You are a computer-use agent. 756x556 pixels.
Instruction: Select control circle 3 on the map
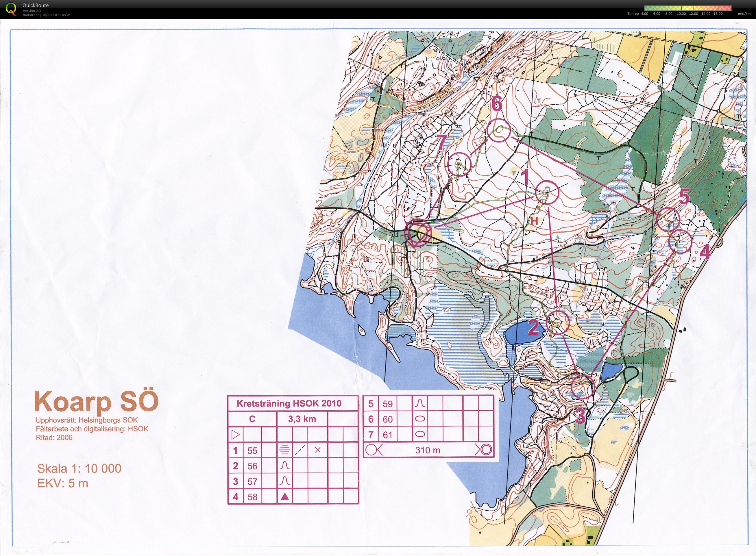pyautogui.click(x=583, y=387)
